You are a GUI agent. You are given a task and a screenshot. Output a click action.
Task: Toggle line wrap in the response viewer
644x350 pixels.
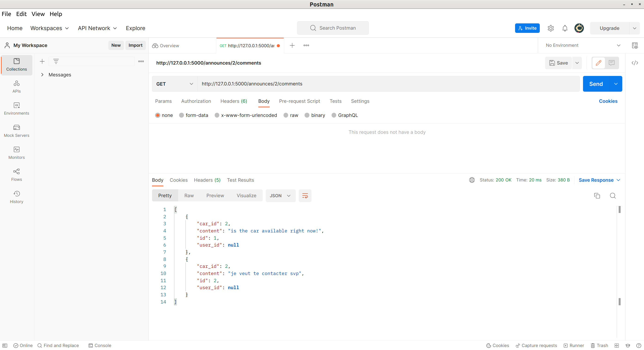pyautogui.click(x=305, y=196)
